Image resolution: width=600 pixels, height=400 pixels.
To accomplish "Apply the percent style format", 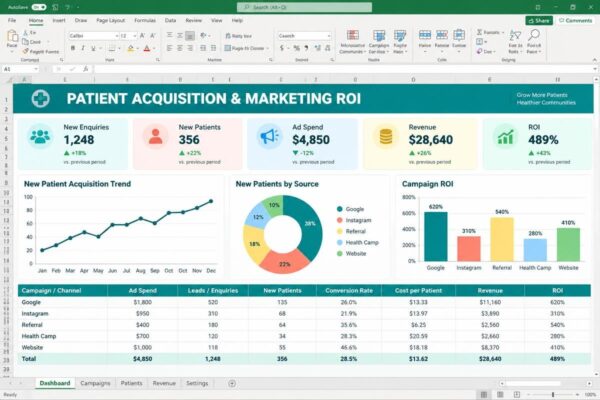I will click(297, 48).
